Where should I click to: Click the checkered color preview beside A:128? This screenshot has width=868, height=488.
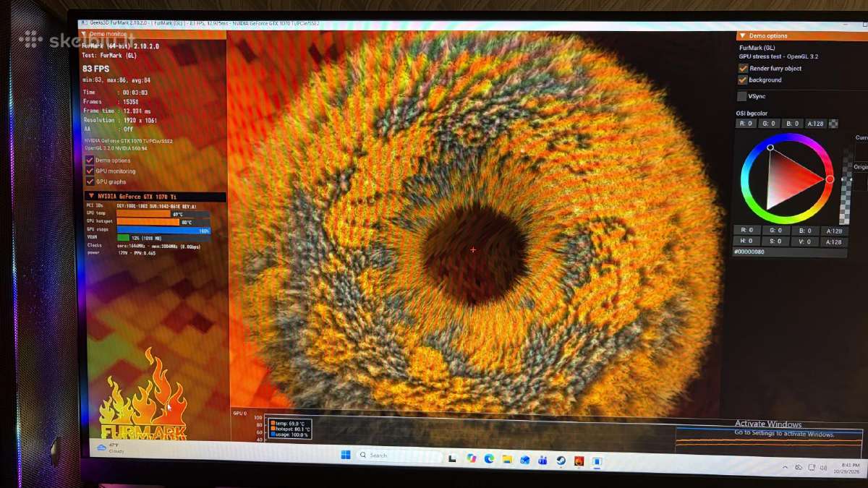coord(833,124)
